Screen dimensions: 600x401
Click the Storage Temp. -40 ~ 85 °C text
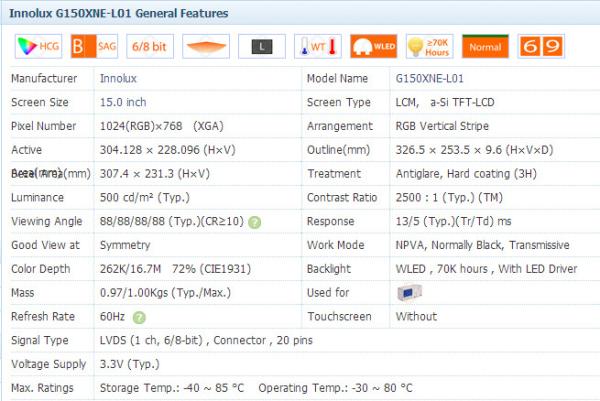click(172, 388)
